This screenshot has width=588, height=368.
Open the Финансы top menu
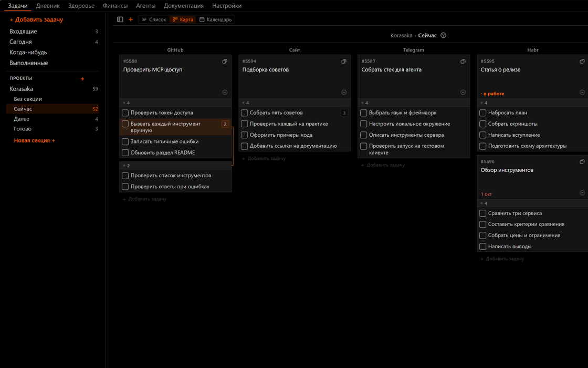point(115,6)
